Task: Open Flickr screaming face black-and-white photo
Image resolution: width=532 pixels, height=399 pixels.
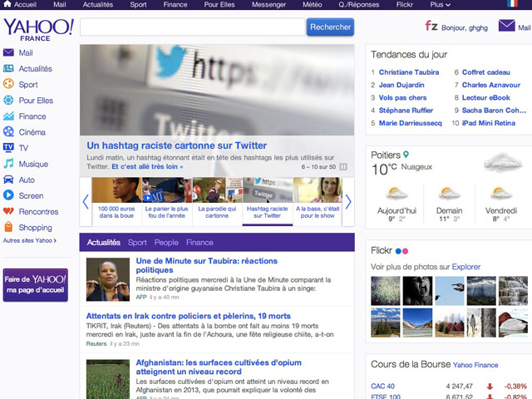Action: [417, 291]
